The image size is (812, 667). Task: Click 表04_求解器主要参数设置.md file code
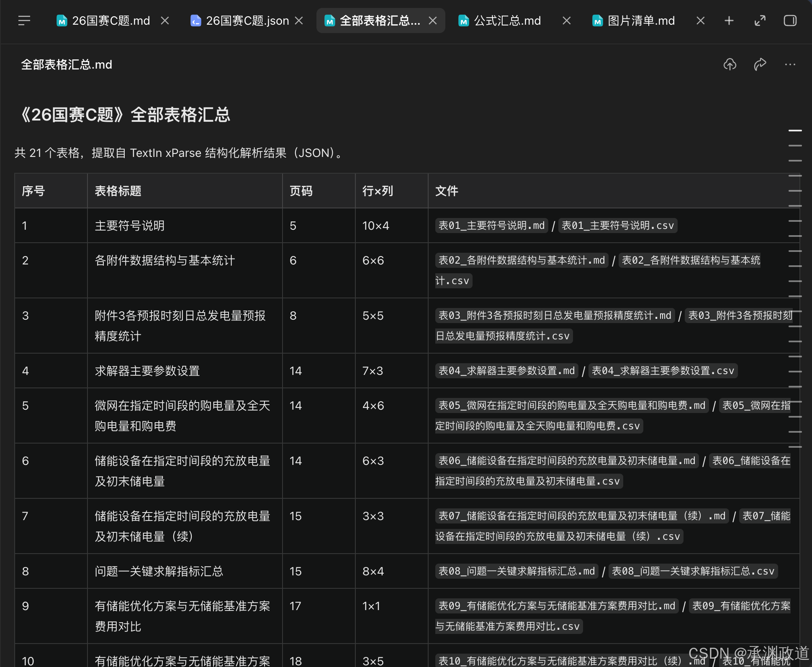(x=506, y=371)
